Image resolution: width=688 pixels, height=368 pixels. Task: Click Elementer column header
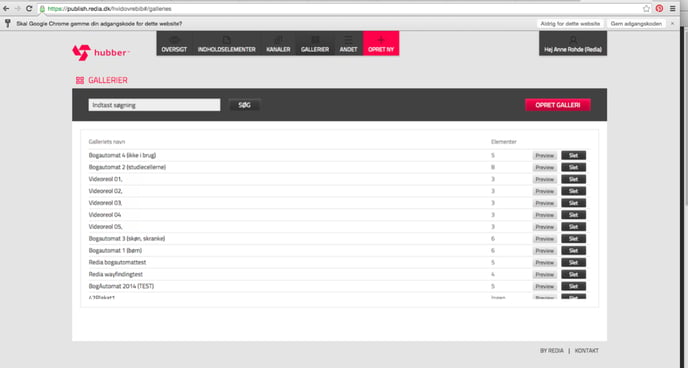[x=504, y=142]
